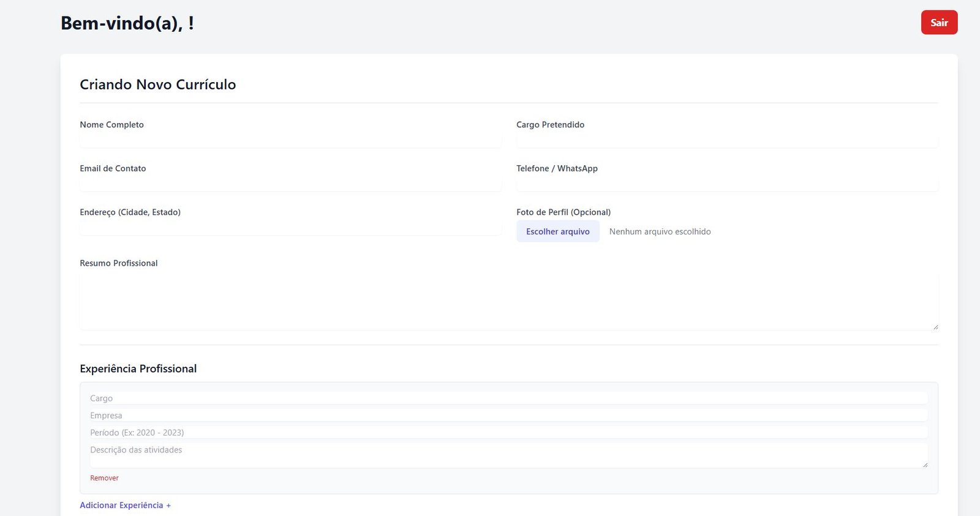Click the red Sair button

coord(938,23)
